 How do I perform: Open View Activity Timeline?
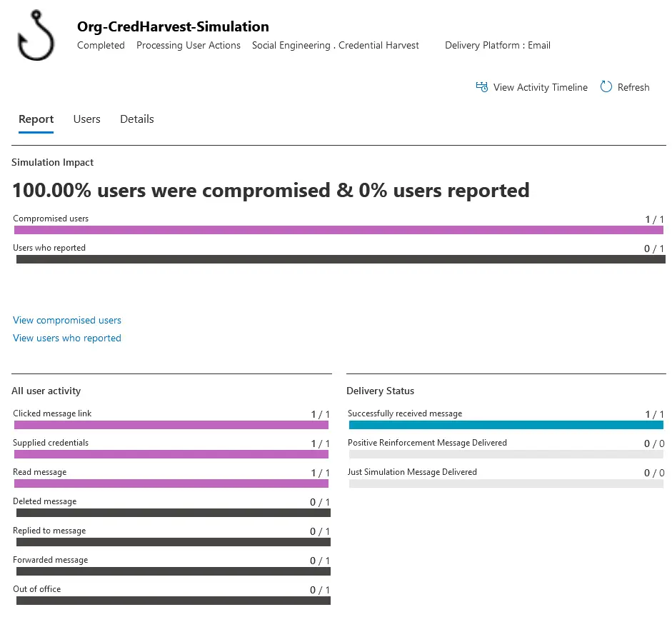pyautogui.click(x=540, y=87)
